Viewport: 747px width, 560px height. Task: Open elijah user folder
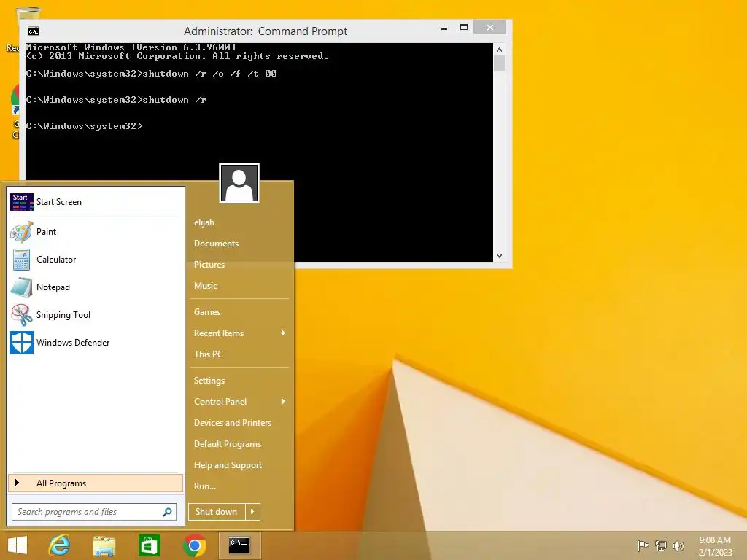click(204, 222)
